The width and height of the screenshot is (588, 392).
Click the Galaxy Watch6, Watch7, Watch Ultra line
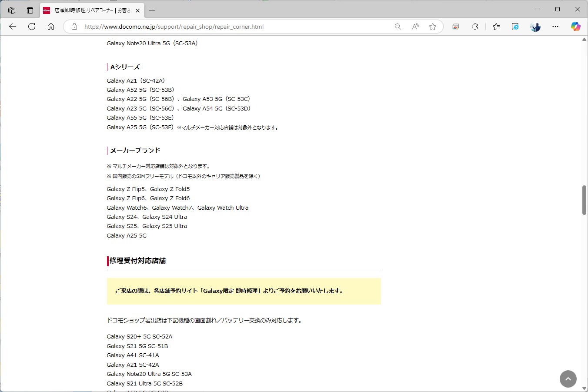click(x=177, y=208)
